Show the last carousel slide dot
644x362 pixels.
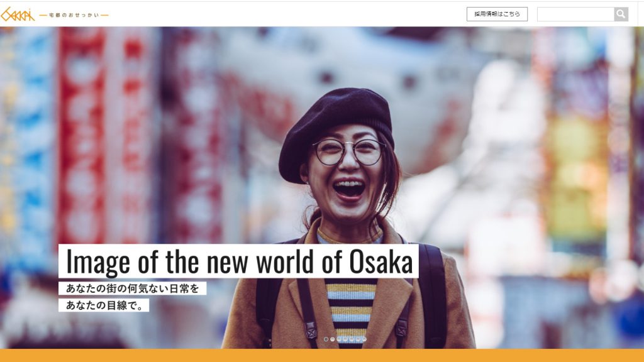(x=364, y=339)
